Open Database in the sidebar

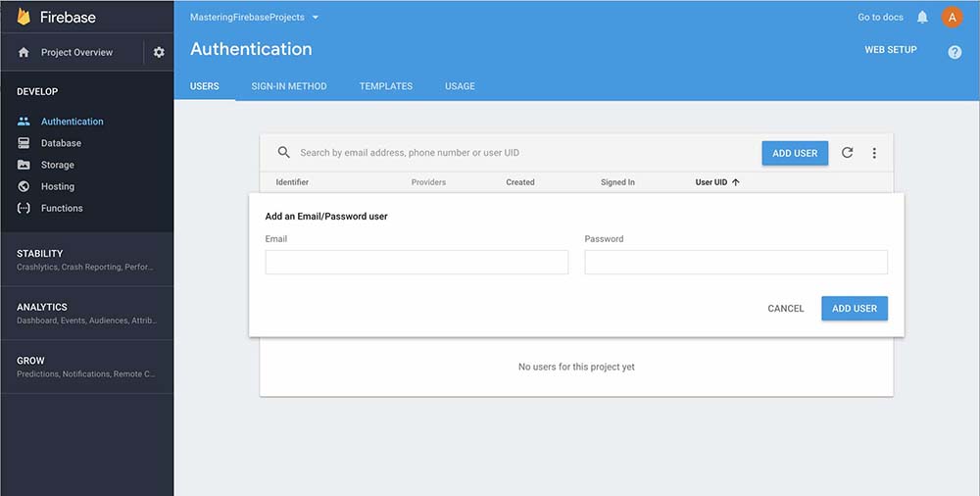(61, 143)
